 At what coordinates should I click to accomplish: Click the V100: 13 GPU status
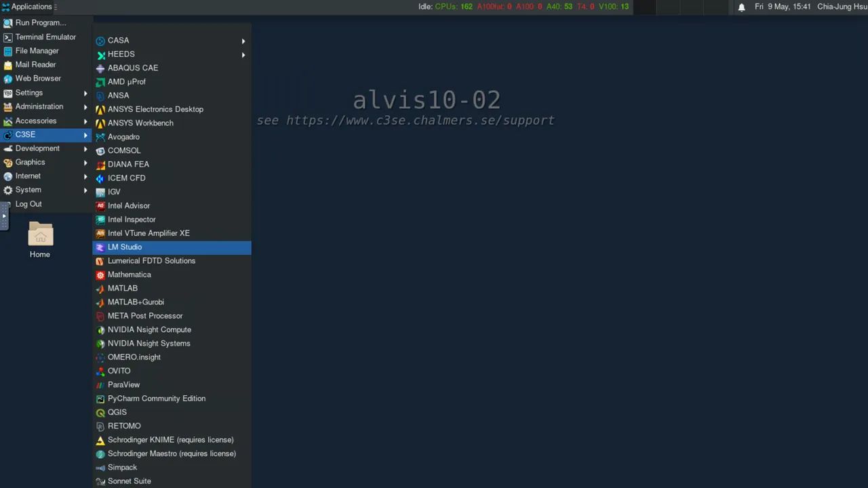614,7
